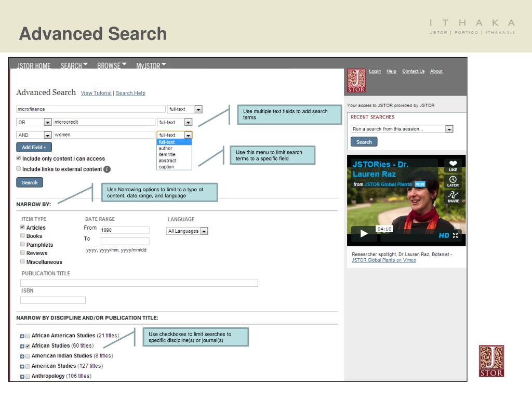Enable Include links to external content
The image size is (532, 399).
tap(19, 169)
